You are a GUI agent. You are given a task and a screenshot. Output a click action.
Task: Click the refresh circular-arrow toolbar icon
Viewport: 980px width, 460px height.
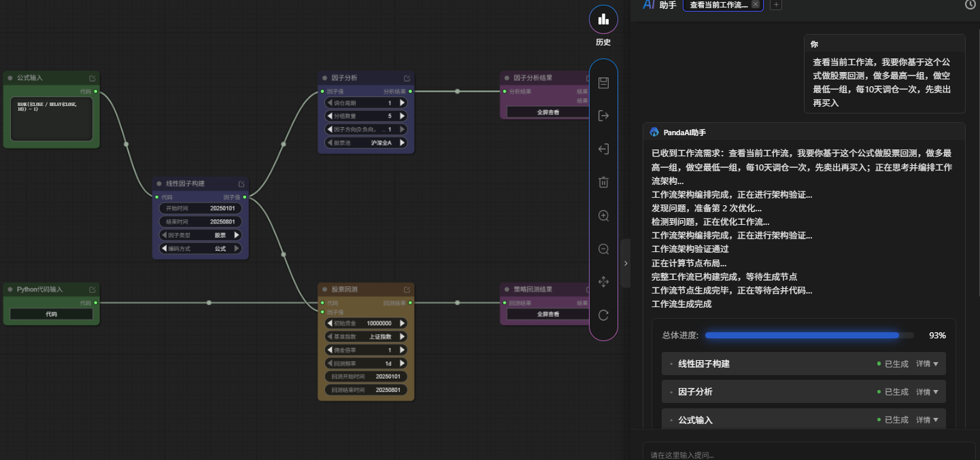(x=603, y=315)
